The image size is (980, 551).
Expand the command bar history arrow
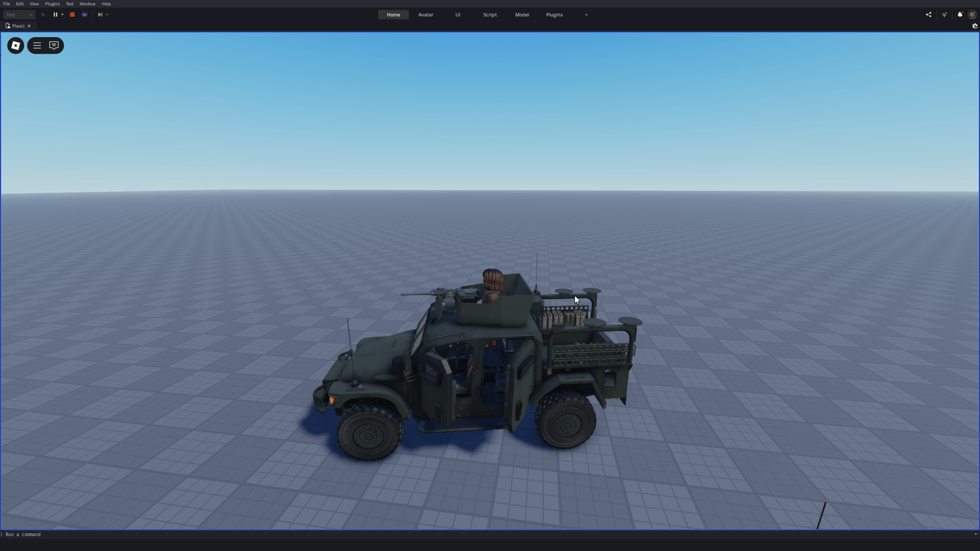975,535
